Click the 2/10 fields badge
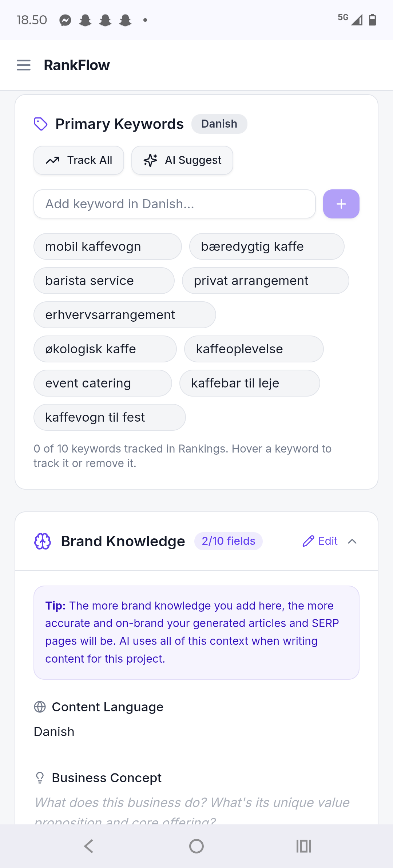Viewport: 393px width, 868px height. point(229,541)
